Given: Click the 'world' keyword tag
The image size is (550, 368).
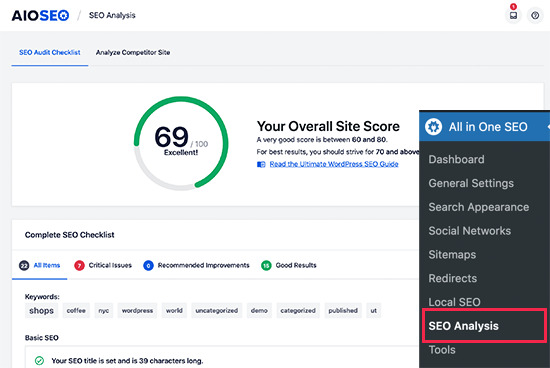Looking at the screenshot, I should (x=174, y=311).
